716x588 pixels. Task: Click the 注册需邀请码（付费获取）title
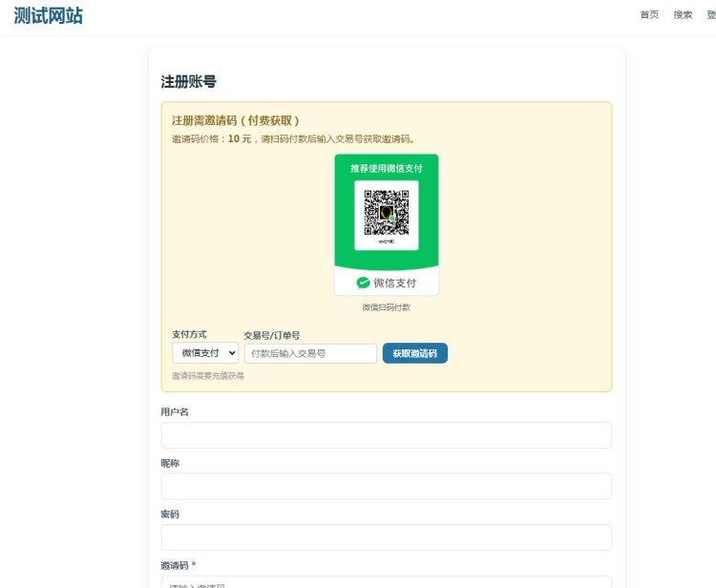click(x=236, y=120)
